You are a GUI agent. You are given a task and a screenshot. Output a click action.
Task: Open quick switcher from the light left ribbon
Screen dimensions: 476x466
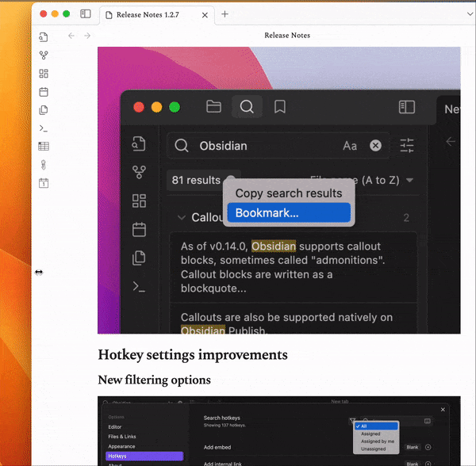[44, 37]
